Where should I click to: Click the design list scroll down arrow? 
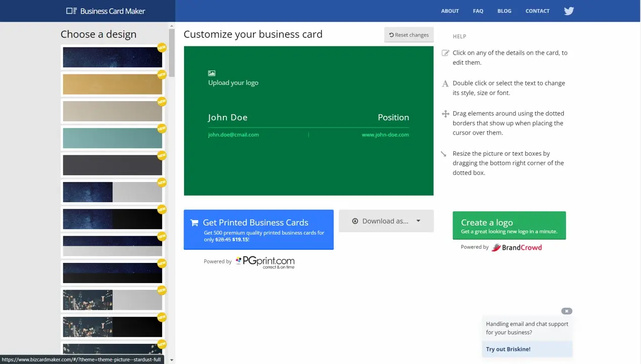171,360
